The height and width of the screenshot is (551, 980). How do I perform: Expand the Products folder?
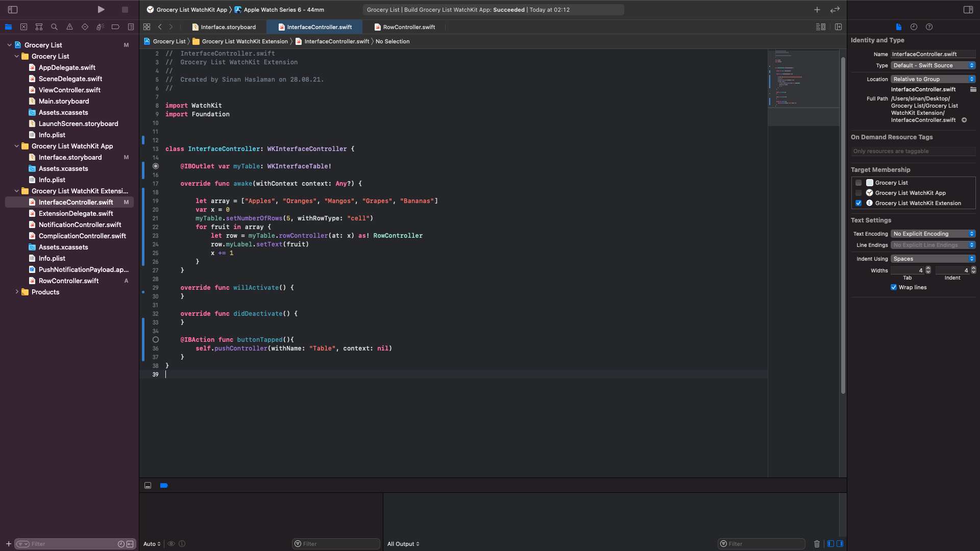click(17, 292)
